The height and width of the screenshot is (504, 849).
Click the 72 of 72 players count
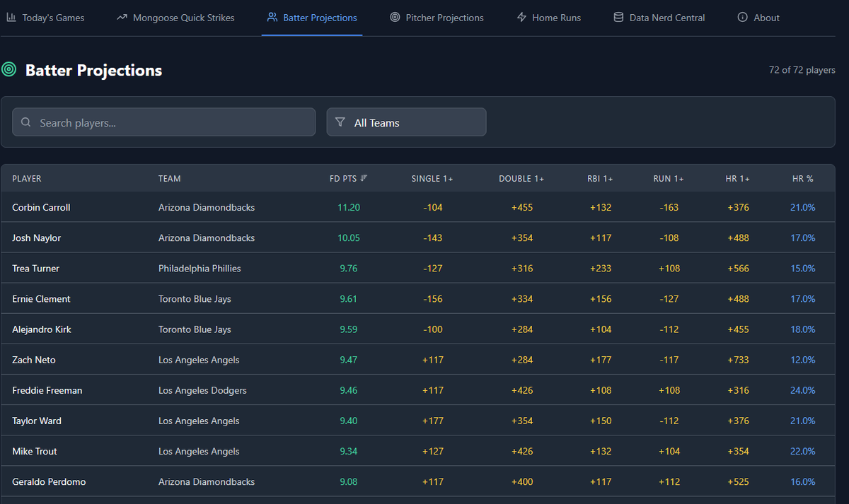pos(802,70)
